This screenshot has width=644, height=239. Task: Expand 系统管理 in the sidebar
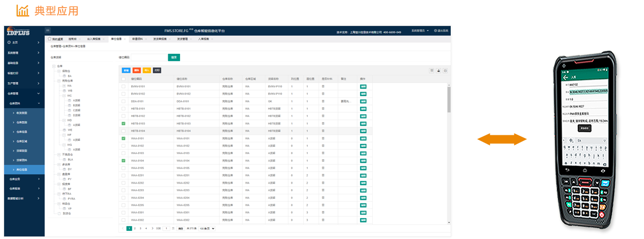24,53
